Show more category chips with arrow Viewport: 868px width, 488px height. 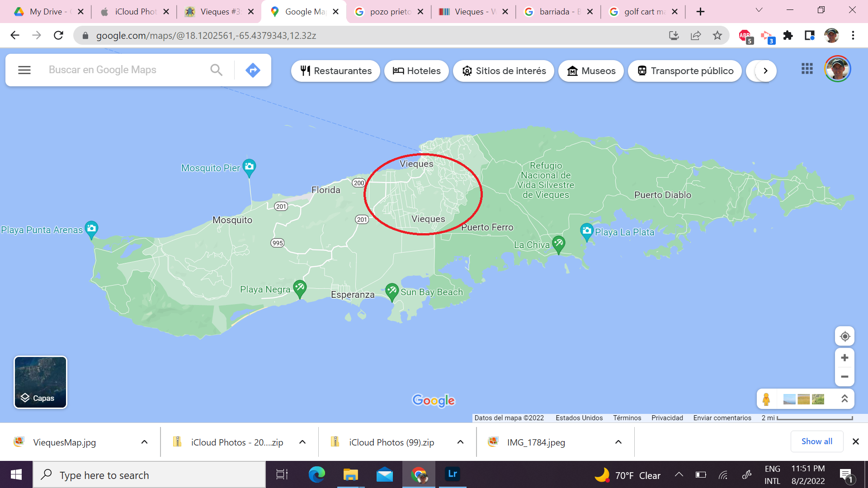765,71
